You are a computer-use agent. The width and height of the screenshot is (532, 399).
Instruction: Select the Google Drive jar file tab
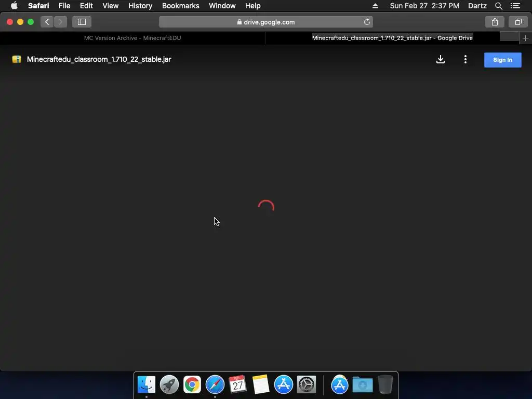[x=392, y=38]
